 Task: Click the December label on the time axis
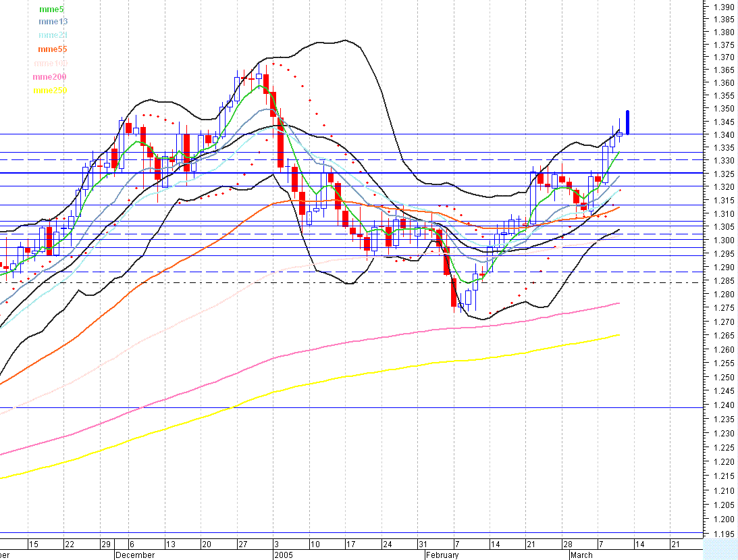click(136, 555)
